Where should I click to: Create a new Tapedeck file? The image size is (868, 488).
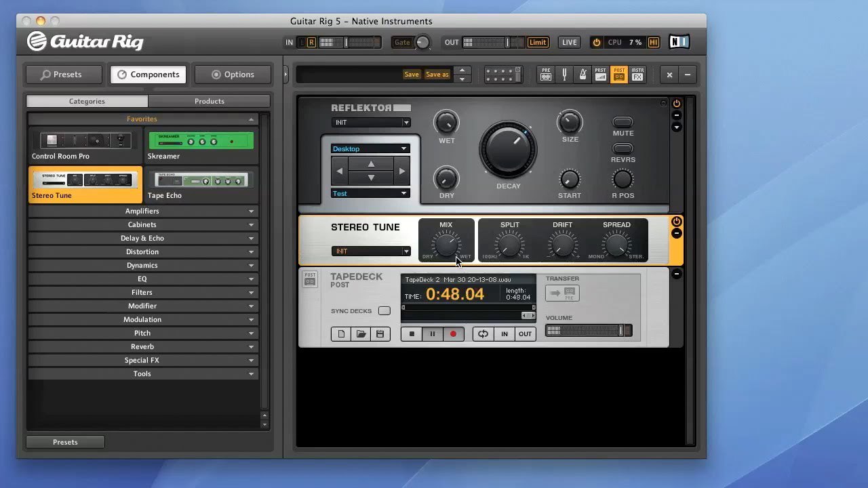pyautogui.click(x=341, y=333)
